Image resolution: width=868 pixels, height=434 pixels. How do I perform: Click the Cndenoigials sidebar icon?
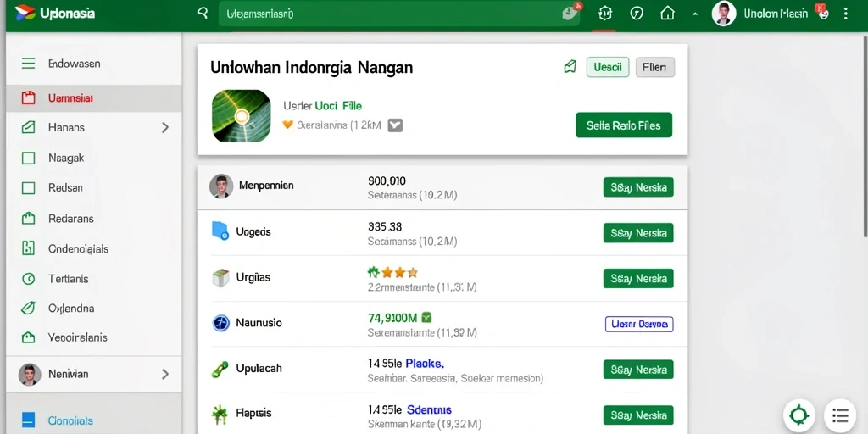pos(28,248)
